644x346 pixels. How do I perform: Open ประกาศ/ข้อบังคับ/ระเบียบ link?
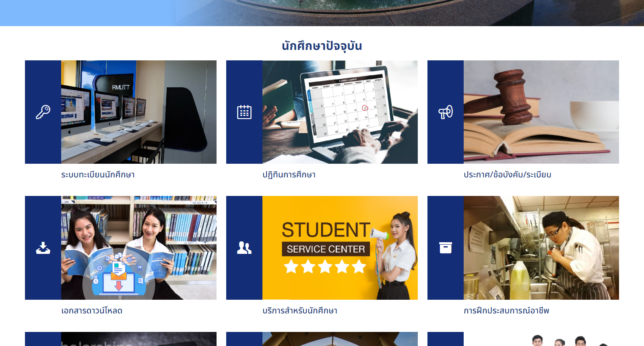pos(507,175)
